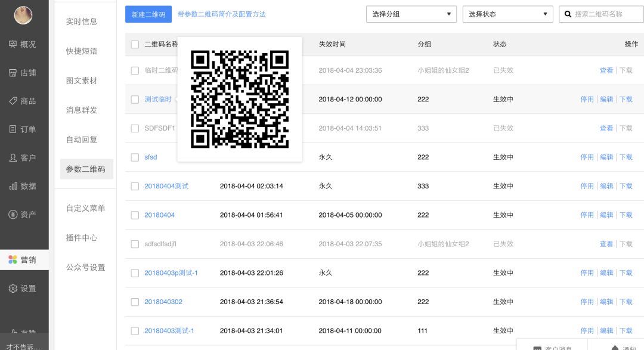Screen dimensions: 644x350
Task: Click the 分组 column header
Action: 425,44
